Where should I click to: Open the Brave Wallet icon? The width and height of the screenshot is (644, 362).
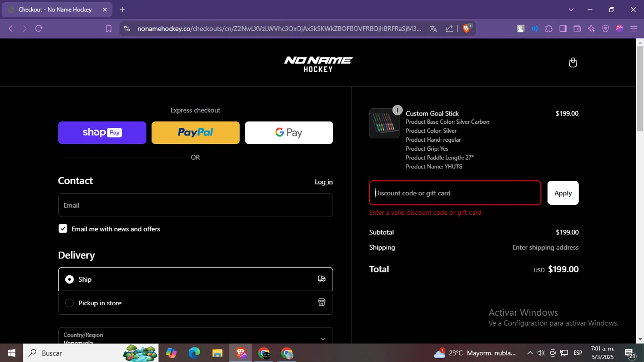click(x=577, y=29)
